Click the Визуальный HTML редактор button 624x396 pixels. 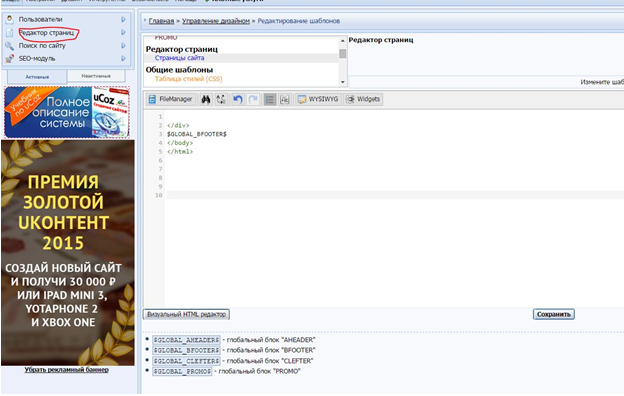pyautogui.click(x=186, y=314)
